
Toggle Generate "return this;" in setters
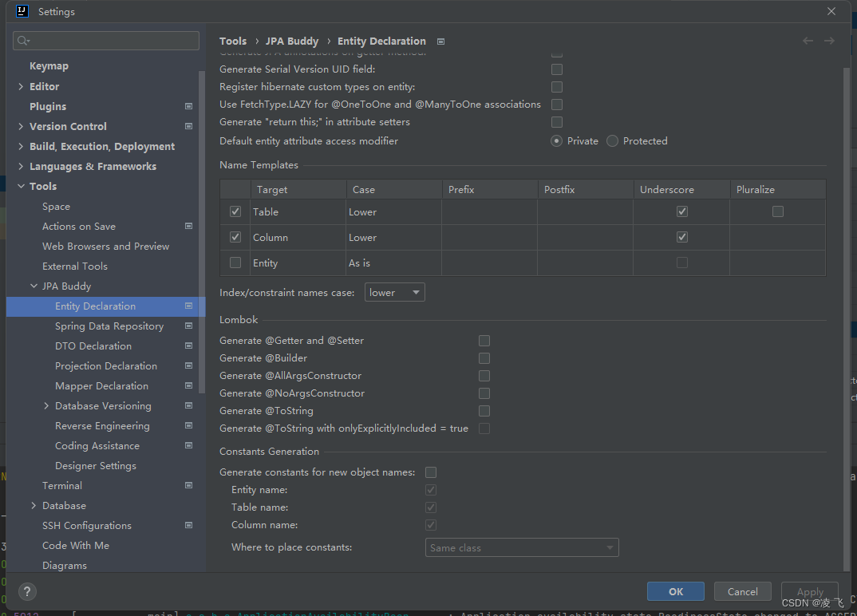[557, 122]
